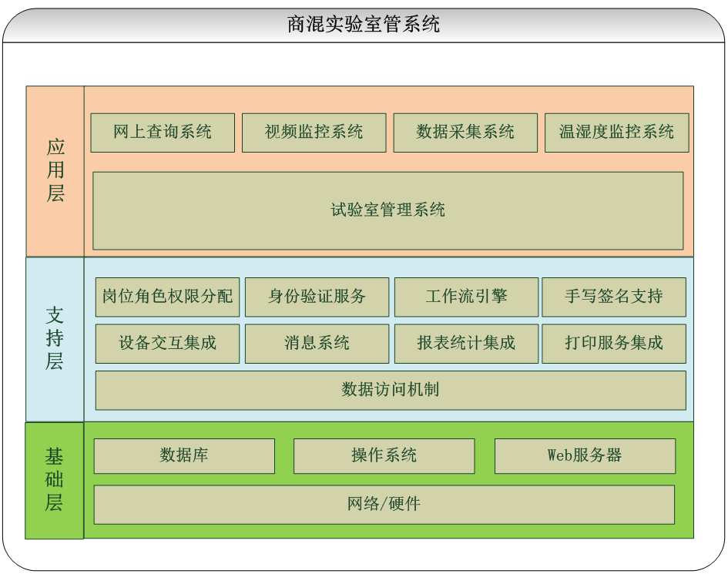Click the Web服务器 box
The image size is (728, 574).
click(584, 455)
